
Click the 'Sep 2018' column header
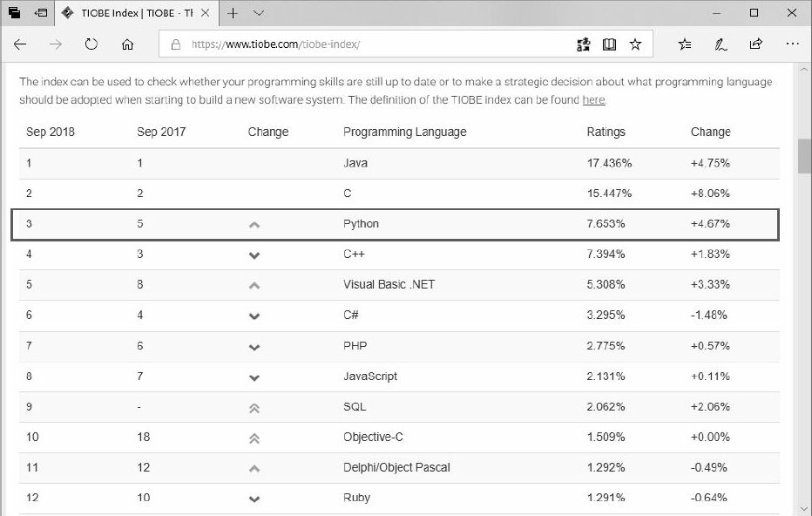(51, 132)
